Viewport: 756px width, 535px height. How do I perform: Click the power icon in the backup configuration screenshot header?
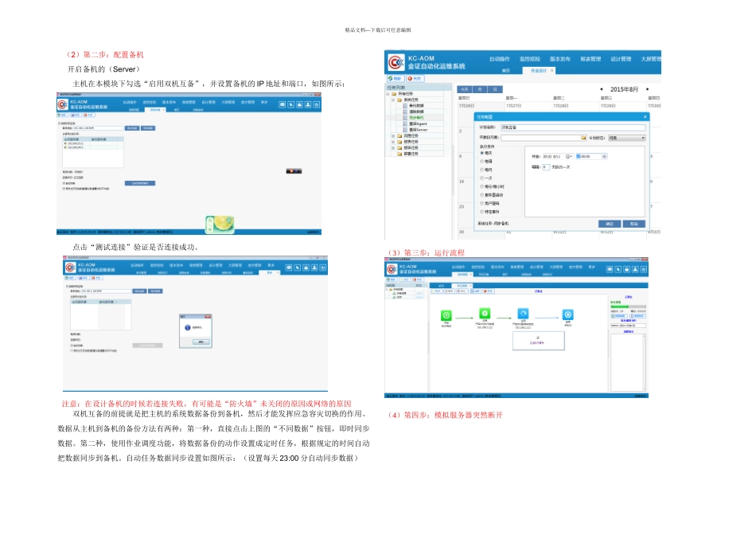point(316,104)
